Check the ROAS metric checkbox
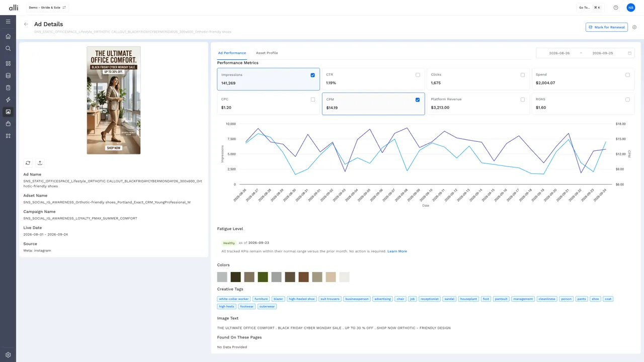The width and height of the screenshot is (644, 362). pyautogui.click(x=627, y=100)
